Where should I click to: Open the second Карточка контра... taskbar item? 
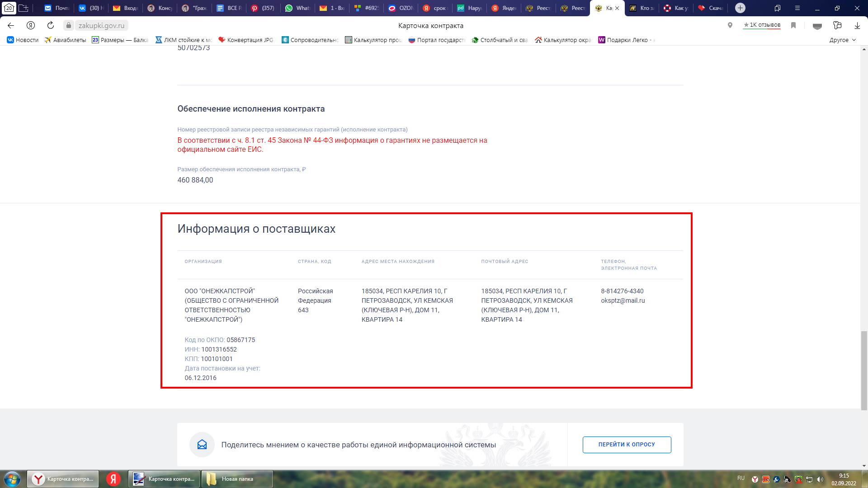164,479
